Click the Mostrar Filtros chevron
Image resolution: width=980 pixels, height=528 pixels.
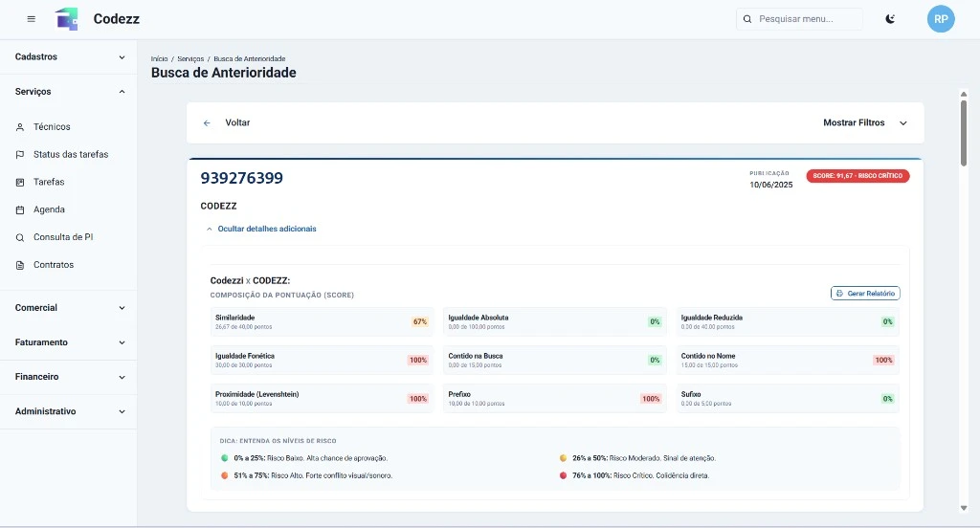tap(903, 123)
